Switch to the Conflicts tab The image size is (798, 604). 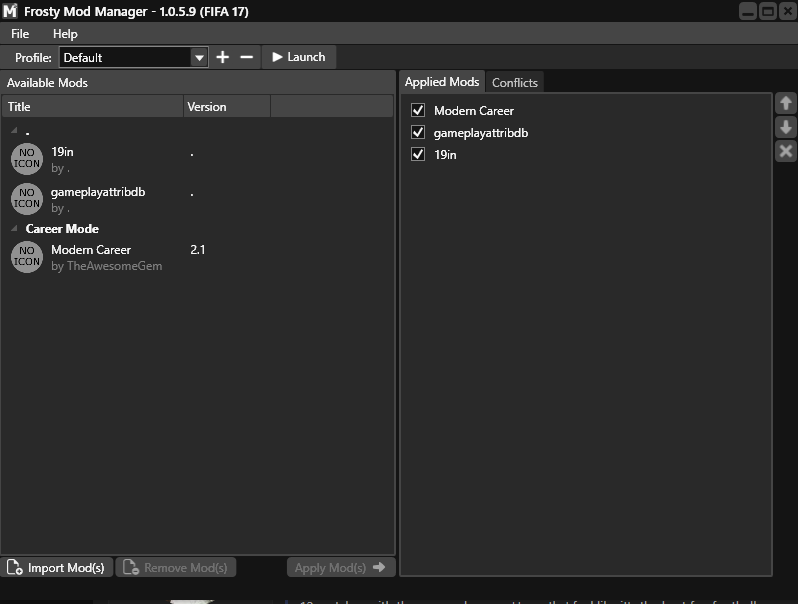[514, 82]
